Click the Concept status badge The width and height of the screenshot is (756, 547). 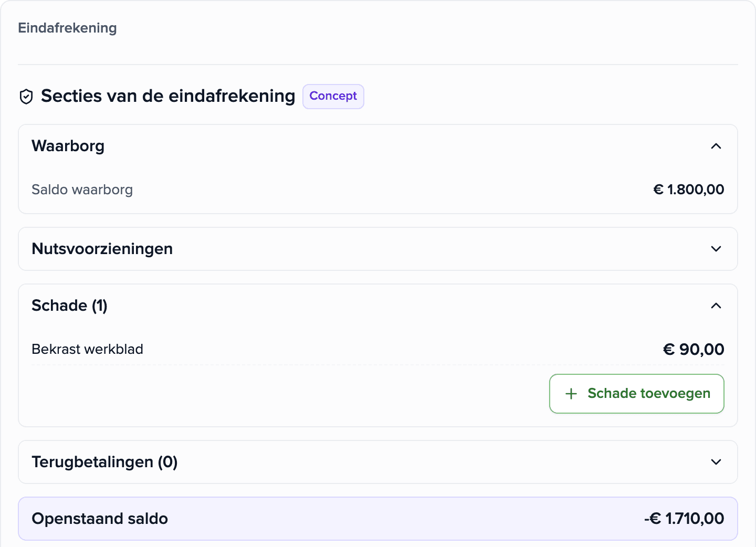tap(333, 97)
